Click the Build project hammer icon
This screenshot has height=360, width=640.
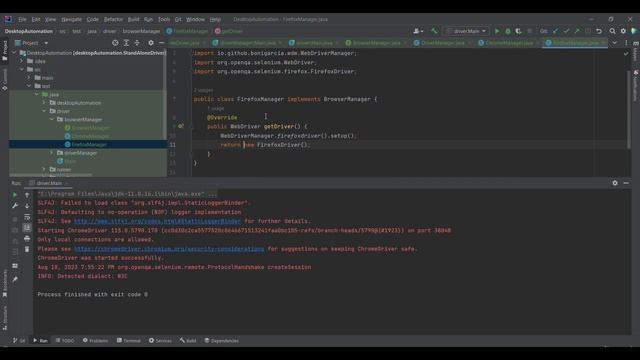[434, 31]
